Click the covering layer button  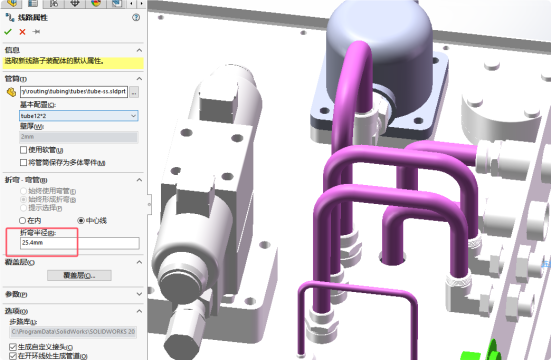(79, 275)
